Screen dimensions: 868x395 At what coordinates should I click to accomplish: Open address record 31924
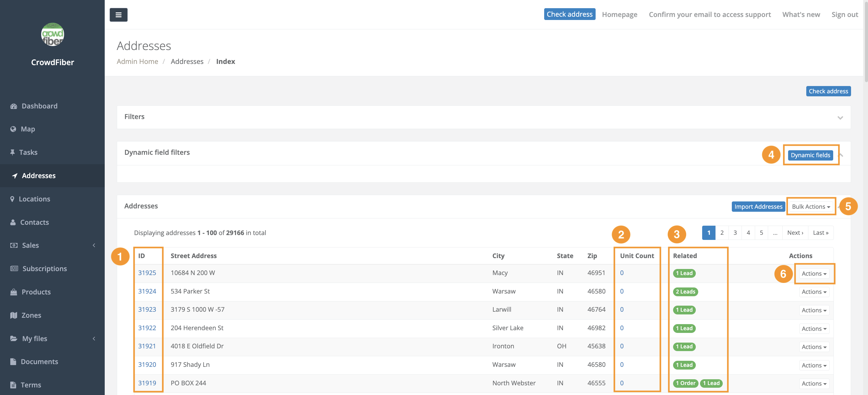click(147, 291)
